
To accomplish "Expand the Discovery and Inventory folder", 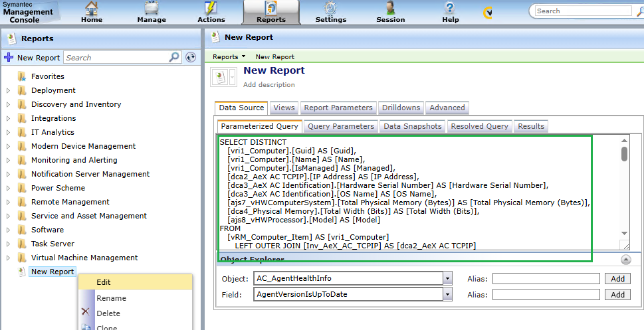I will pos(8,105).
